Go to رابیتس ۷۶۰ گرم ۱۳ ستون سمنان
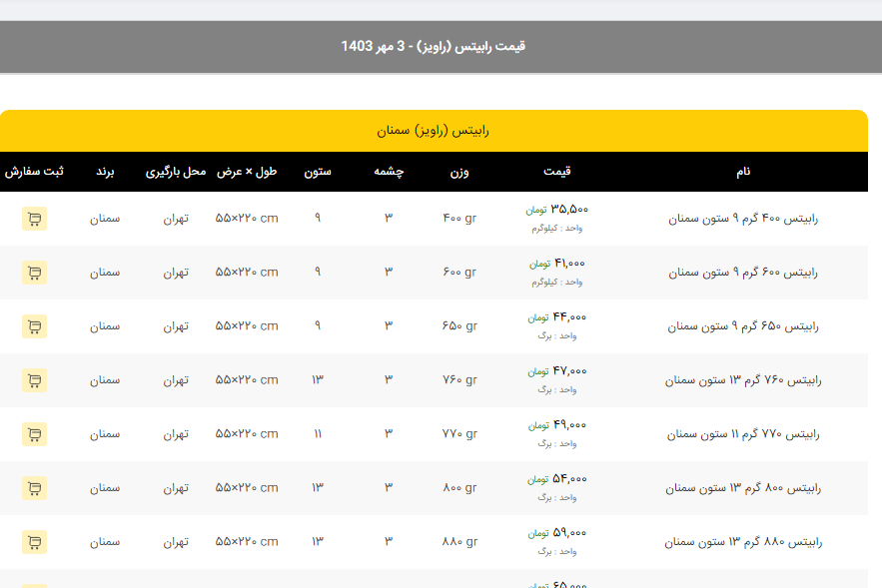The image size is (882, 588). pos(743,380)
